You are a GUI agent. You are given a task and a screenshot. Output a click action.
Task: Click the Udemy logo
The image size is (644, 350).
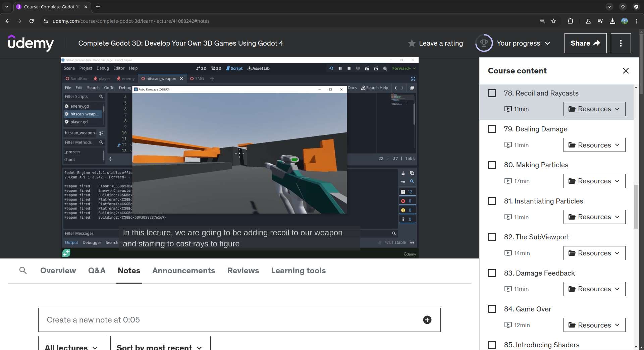coord(31,43)
